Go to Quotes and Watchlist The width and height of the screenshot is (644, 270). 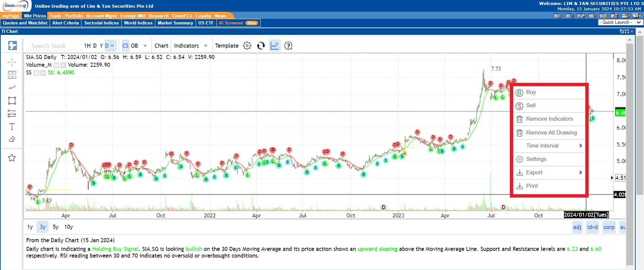[x=25, y=23]
